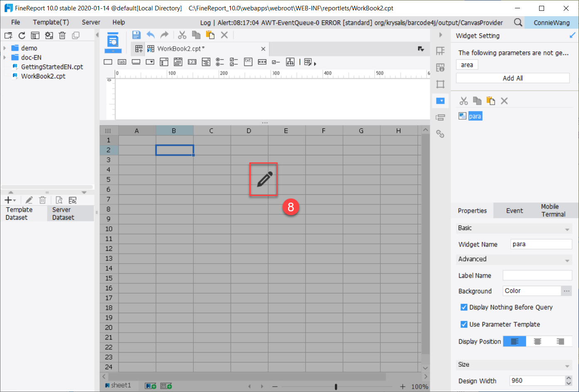Insert a date editor widget
The height and width of the screenshot is (392, 579).
pyautogui.click(x=178, y=61)
